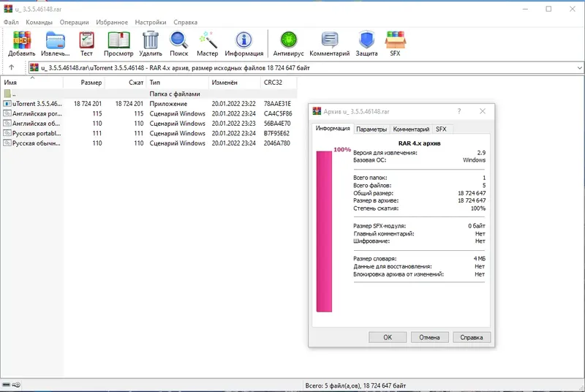Viewport: 585px width, 392px height.
Task: Click the Извлечь (Extract) toolbar icon
Action: [56, 40]
